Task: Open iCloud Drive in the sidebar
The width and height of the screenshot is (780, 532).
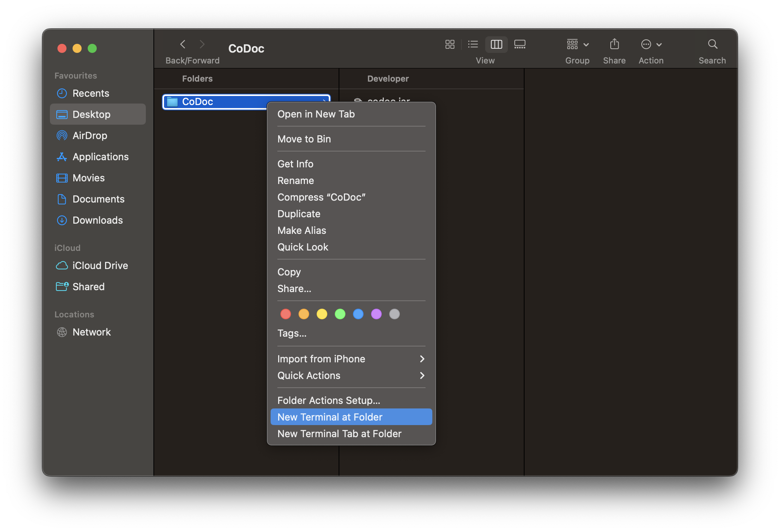Action: (x=98, y=266)
